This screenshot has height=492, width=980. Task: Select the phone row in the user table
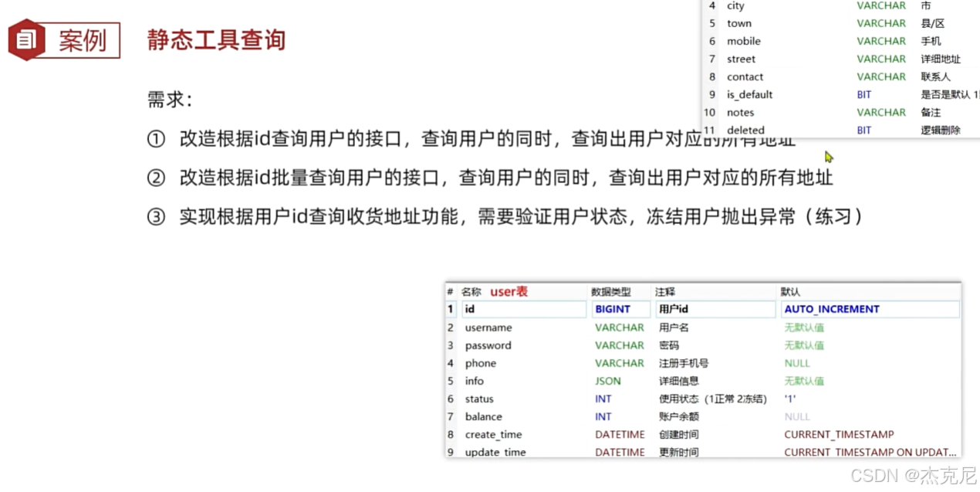tap(703, 363)
